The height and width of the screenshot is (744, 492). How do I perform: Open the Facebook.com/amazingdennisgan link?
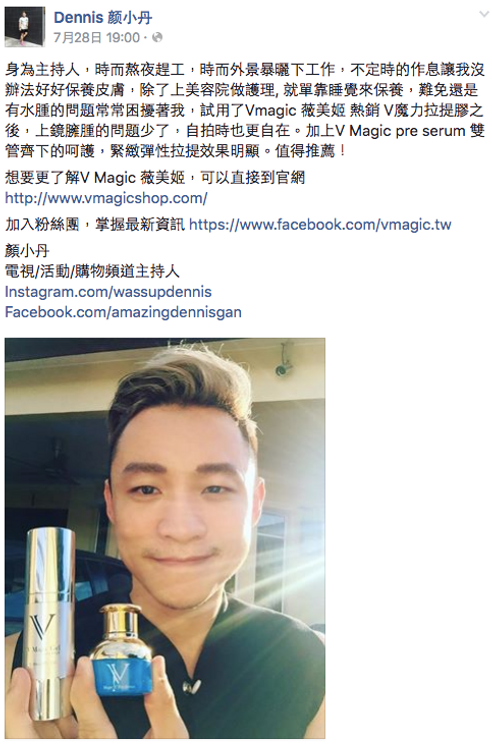tap(123, 312)
